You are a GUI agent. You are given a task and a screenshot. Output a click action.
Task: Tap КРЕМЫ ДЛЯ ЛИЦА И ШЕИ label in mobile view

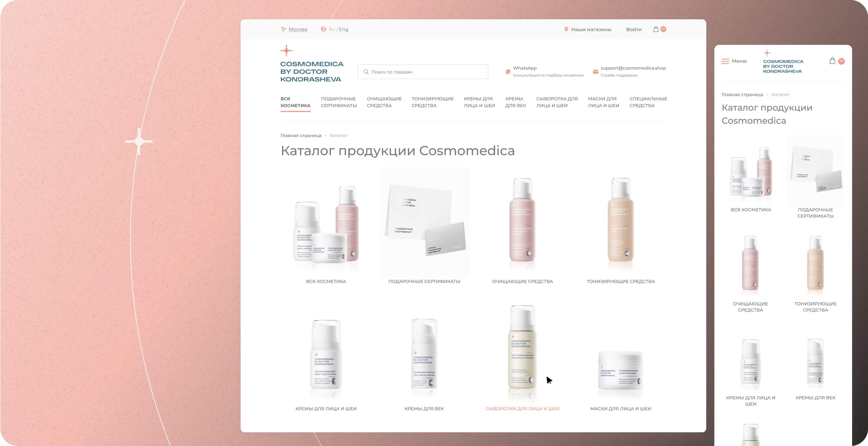(751, 401)
